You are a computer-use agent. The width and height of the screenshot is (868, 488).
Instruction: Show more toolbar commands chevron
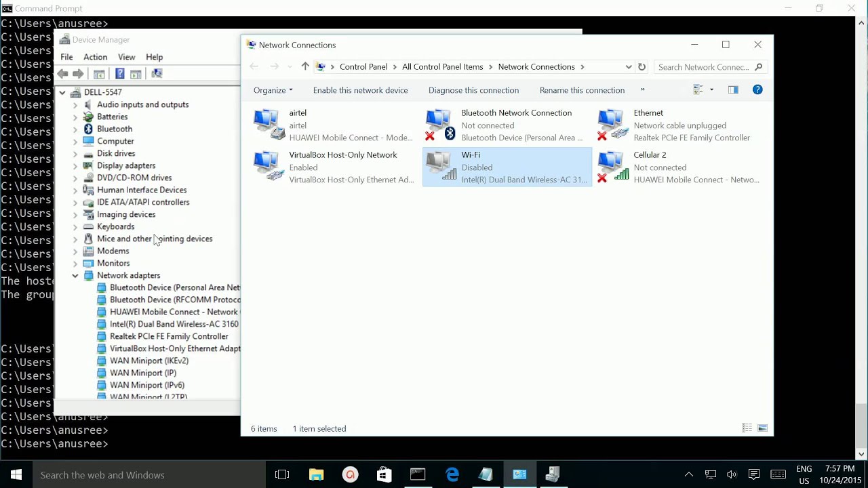pyautogui.click(x=642, y=89)
